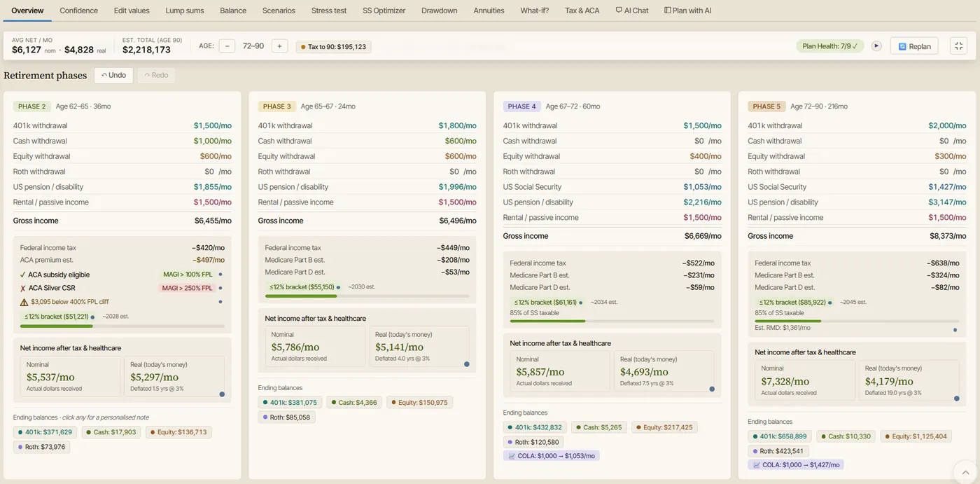Open the SS Optimizer tab
The height and width of the screenshot is (484, 980).
click(x=384, y=11)
